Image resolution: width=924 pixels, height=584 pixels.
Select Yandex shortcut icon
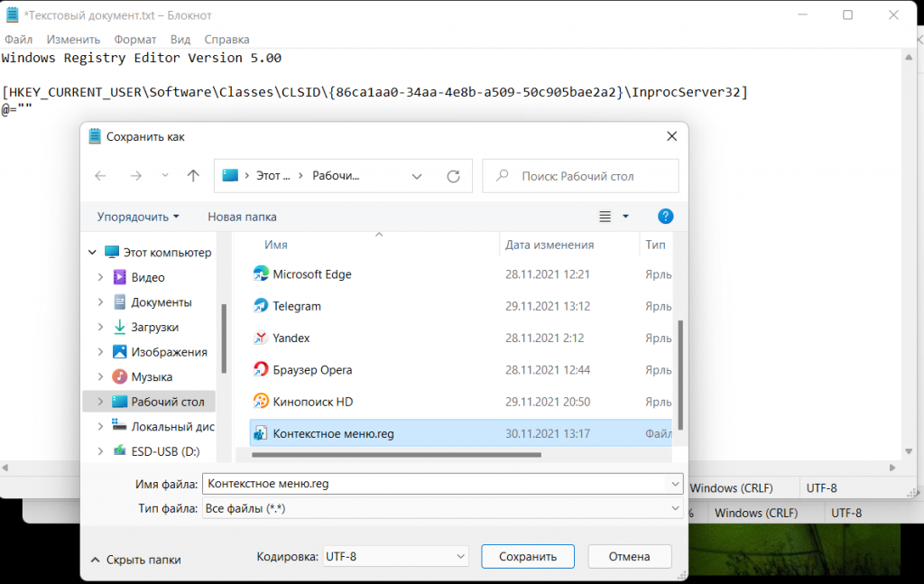coord(261,338)
